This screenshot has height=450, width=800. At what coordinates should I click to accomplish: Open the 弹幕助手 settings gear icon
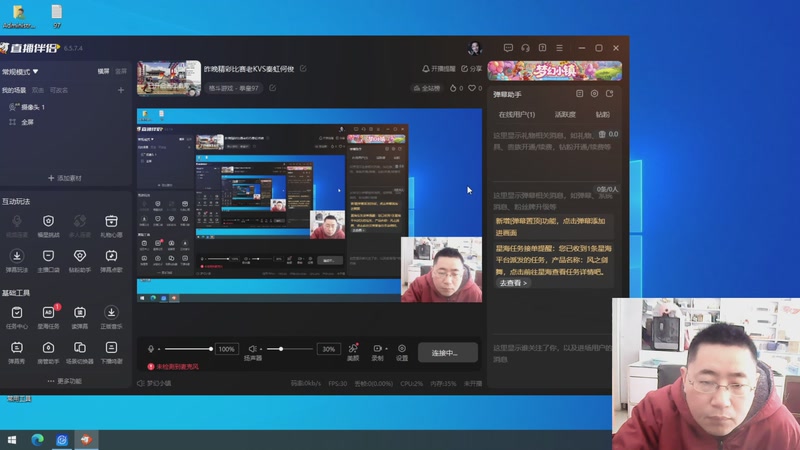pyautogui.click(x=594, y=94)
